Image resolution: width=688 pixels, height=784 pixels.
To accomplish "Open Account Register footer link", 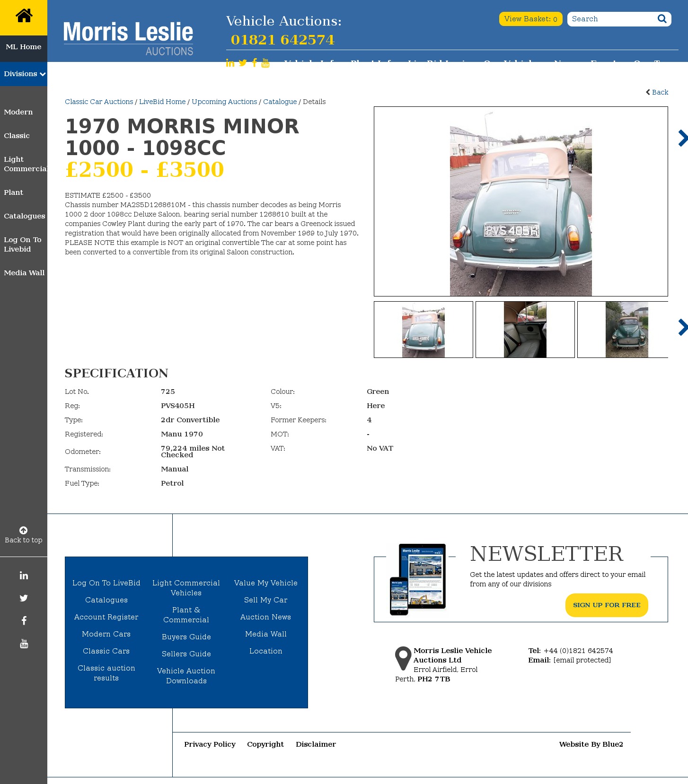I will coord(106,617).
